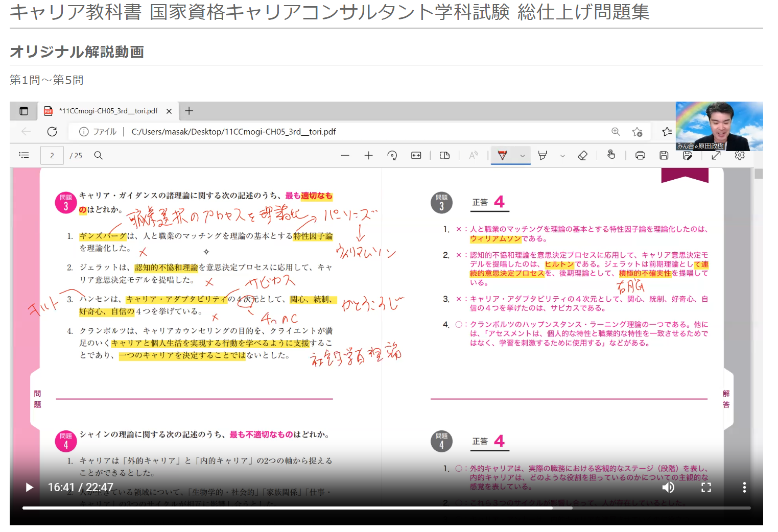Image resolution: width=778 pixels, height=532 pixels.
Task: Open the video's more options menu
Action: [744, 488]
